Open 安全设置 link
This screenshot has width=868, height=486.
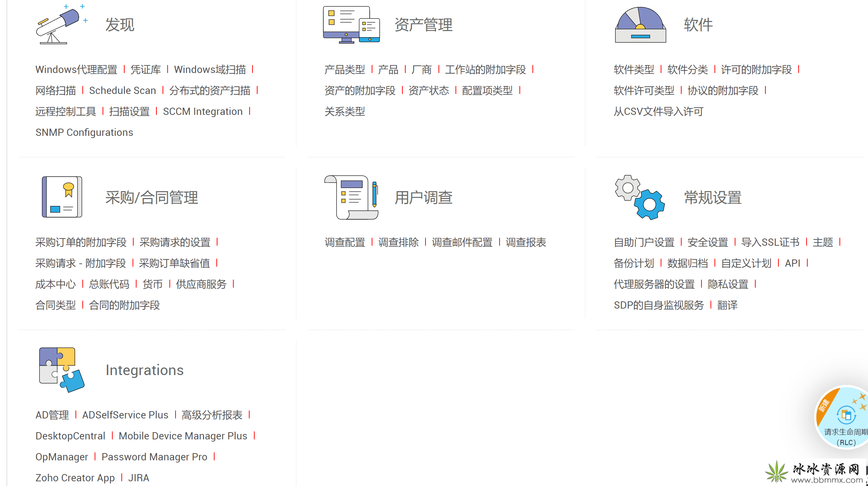(x=708, y=242)
